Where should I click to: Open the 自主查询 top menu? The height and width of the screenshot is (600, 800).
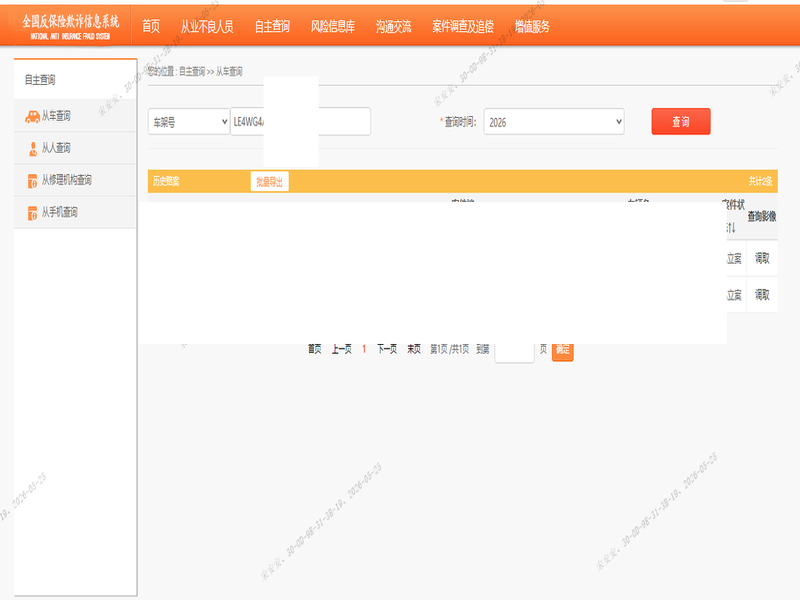pos(272,27)
